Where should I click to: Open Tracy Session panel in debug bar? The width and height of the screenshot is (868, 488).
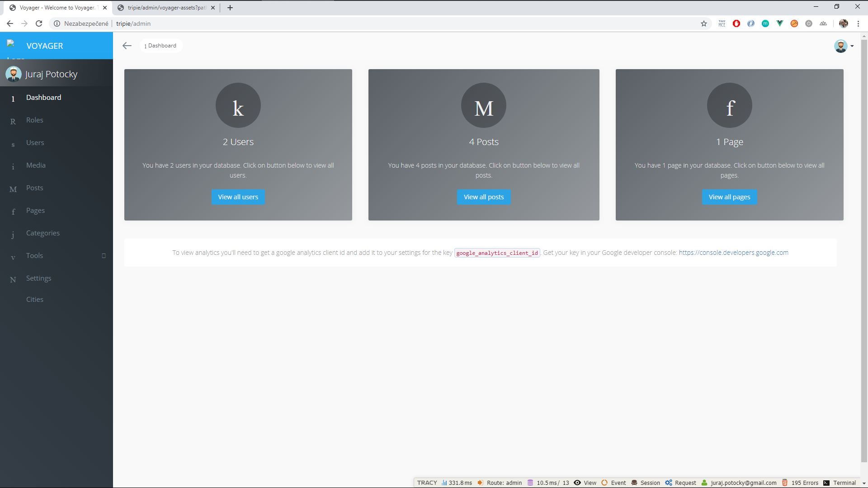click(x=646, y=483)
